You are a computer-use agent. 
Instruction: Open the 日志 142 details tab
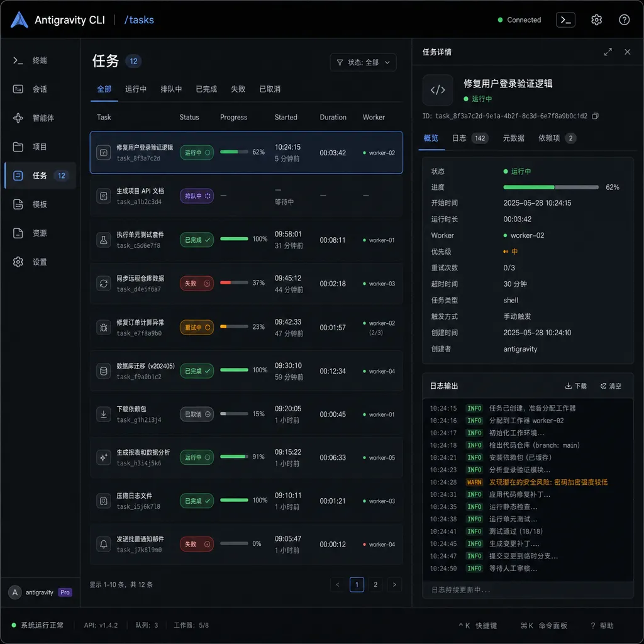tap(470, 138)
